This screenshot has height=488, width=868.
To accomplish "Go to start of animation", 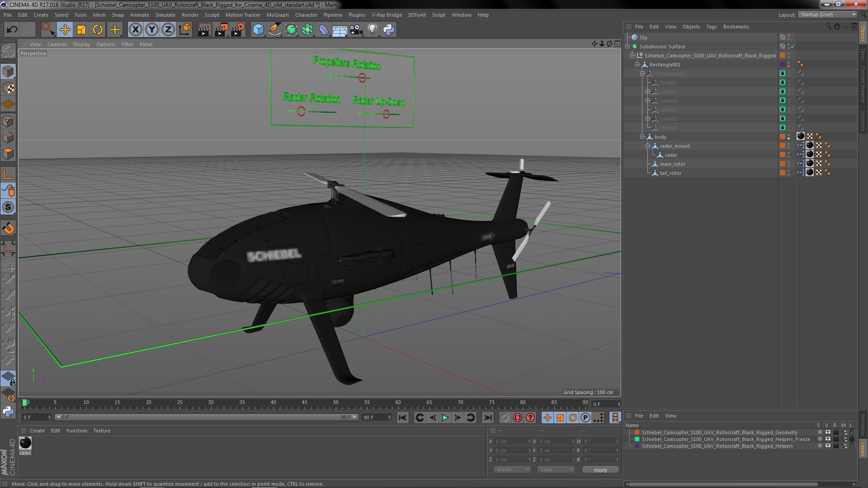I will [402, 418].
